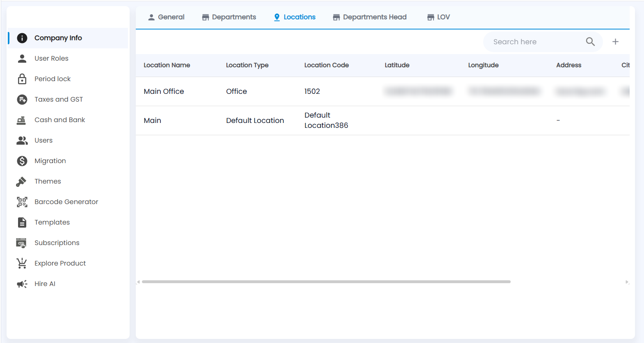Select the Locations tab

[x=295, y=17]
